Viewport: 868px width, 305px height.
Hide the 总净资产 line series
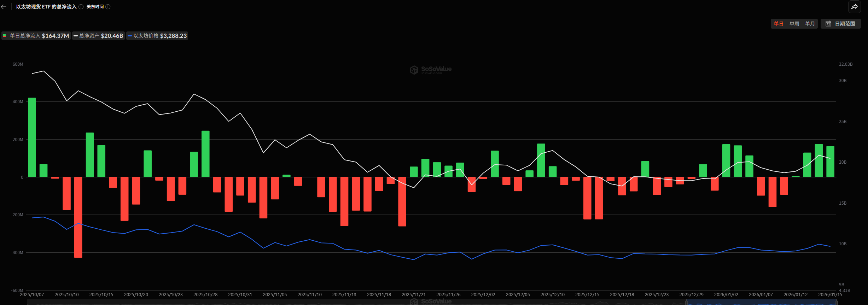[x=99, y=36]
